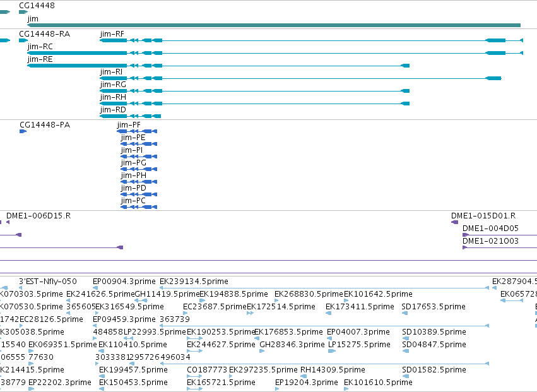The image size is (537, 392).
Task: Click the RH14309.5prime EST label
Action: [333, 370]
